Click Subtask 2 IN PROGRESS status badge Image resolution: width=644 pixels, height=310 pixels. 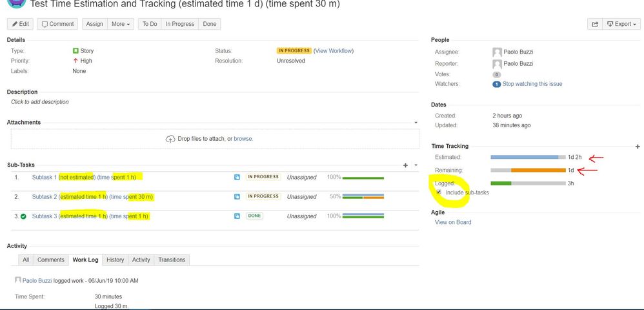pos(263,196)
